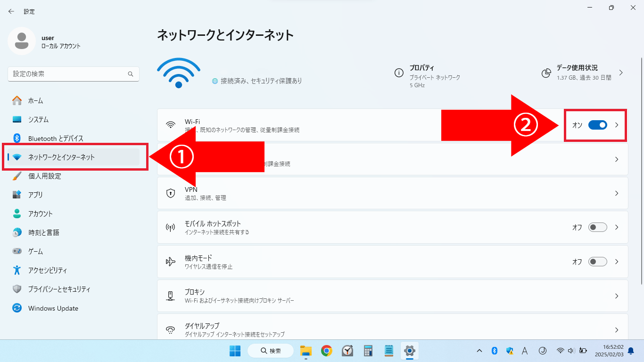Turn on airplane mode toggle
Screen dimensions: 644x362
pyautogui.click(x=597, y=262)
